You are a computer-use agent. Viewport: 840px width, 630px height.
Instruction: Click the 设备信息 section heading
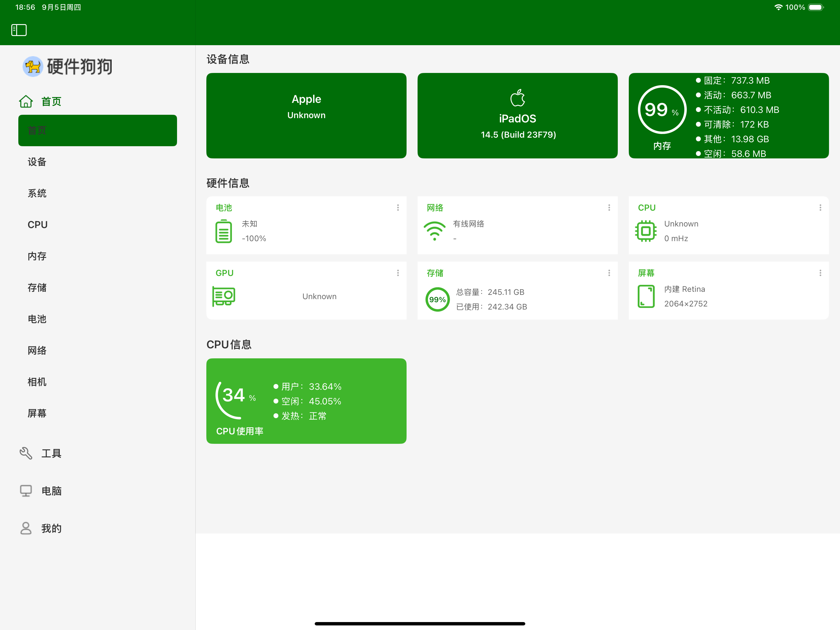pos(228,59)
